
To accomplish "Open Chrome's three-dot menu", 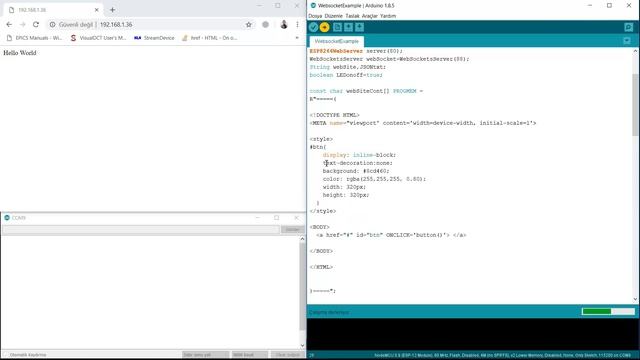I will click(x=298, y=24).
